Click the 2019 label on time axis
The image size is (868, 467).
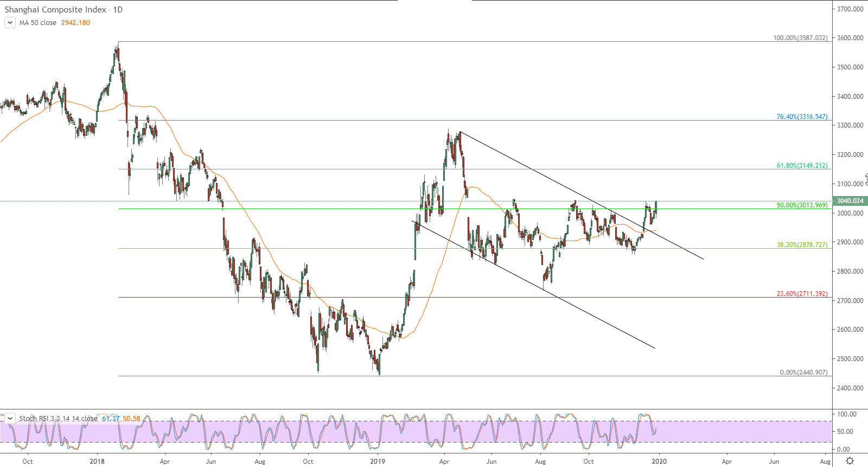click(377, 462)
